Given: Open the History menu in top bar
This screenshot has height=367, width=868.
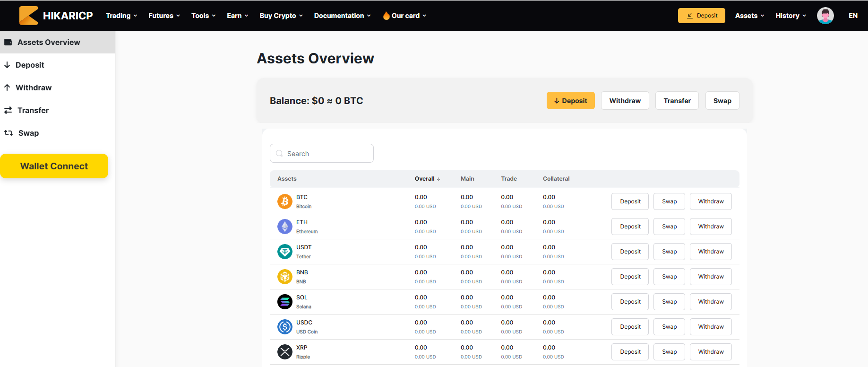Looking at the screenshot, I should pyautogui.click(x=791, y=16).
